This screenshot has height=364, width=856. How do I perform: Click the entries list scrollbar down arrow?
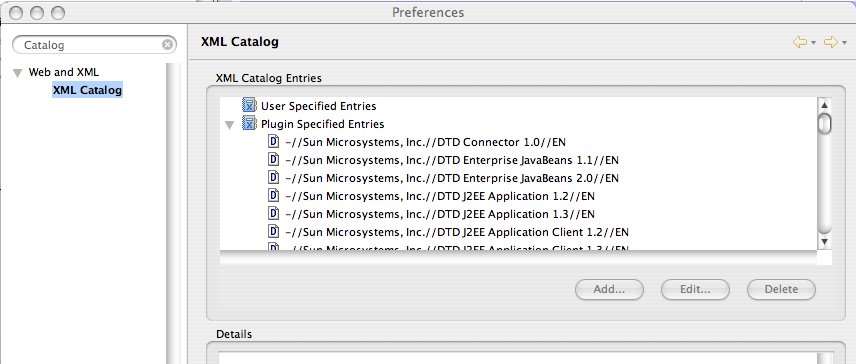pyautogui.click(x=824, y=241)
